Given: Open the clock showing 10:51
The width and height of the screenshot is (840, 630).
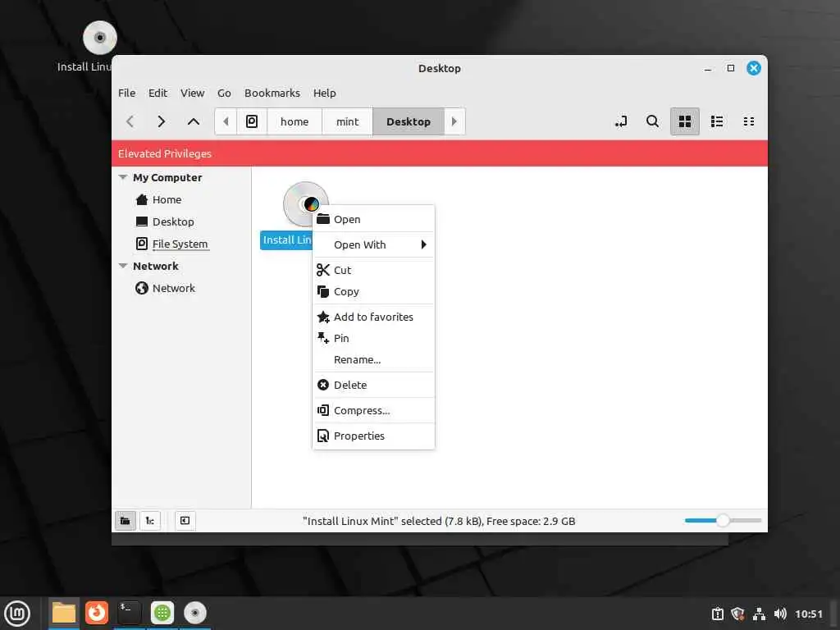Looking at the screenshot, I should click(808, 614).
